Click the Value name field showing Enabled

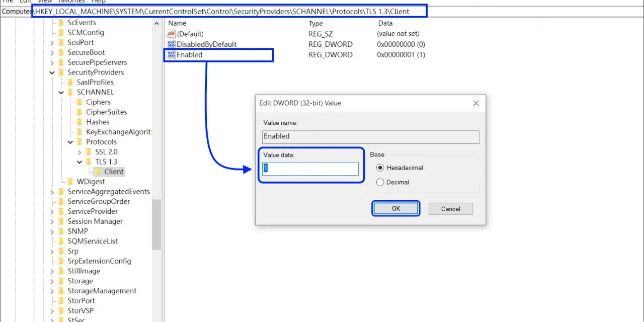point(371,137)
